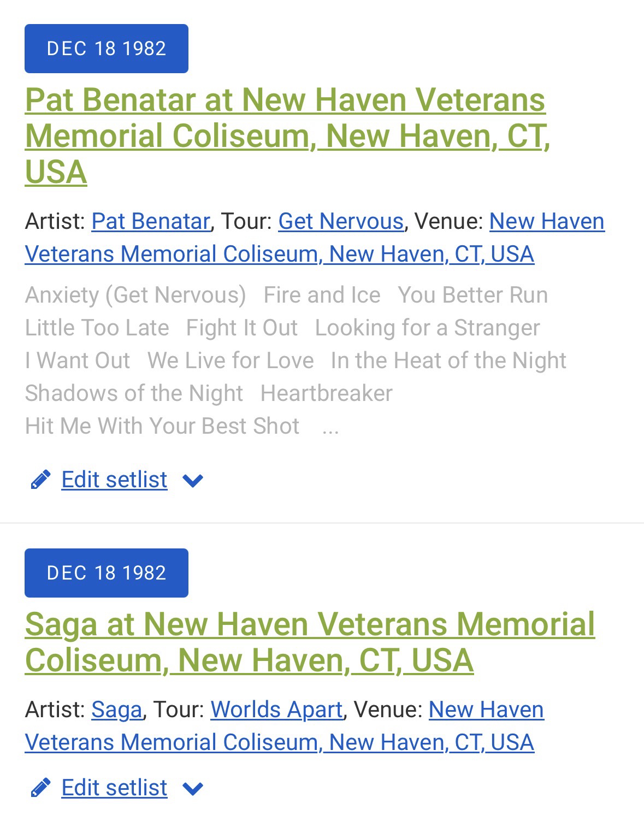Select DEC 18 1982 badge above Pat Benatar
The image size is (644, 827).
(x=107, y=49)
